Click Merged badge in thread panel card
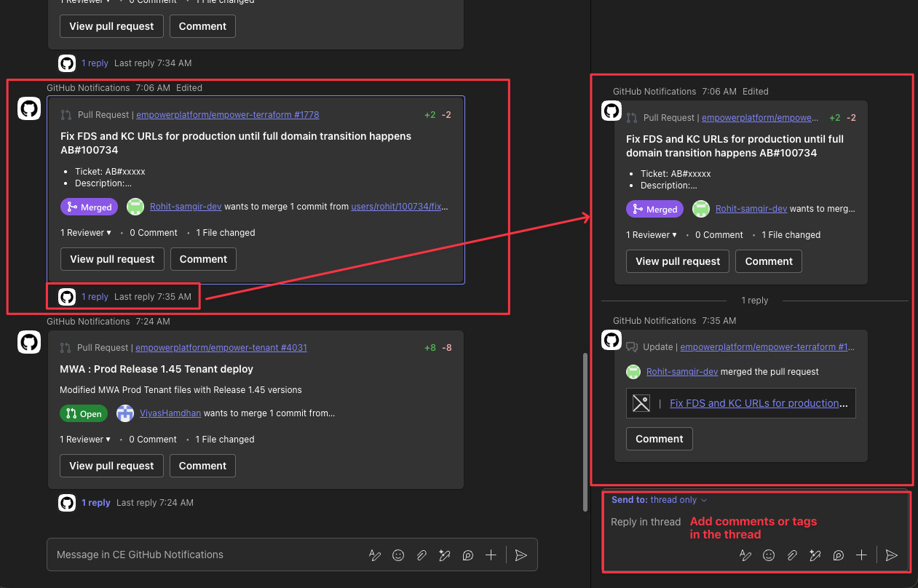Image resolution: width=918 pixels, height=588 pixels. coord(655,209)
